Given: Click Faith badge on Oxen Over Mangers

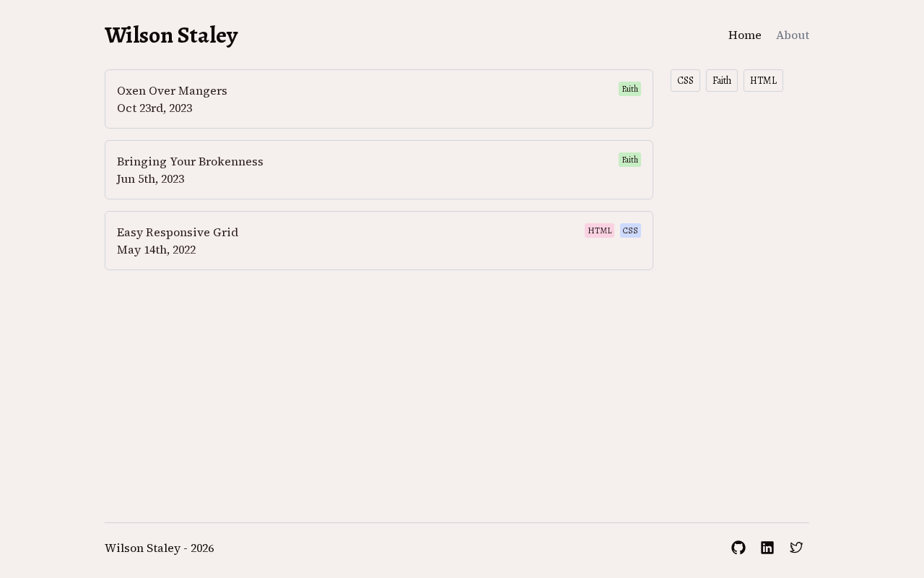Looking at the screenshot, I should [x=629, y=89].
